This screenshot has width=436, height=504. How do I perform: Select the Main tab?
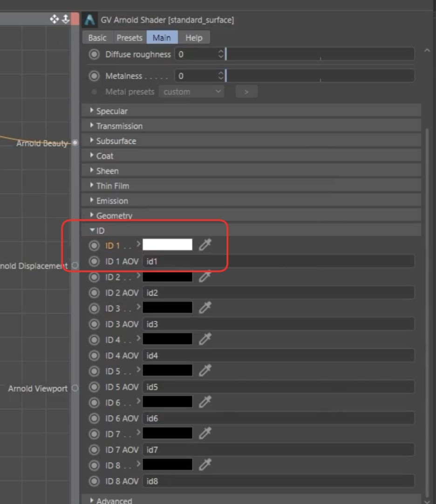(x=162, y=38)
